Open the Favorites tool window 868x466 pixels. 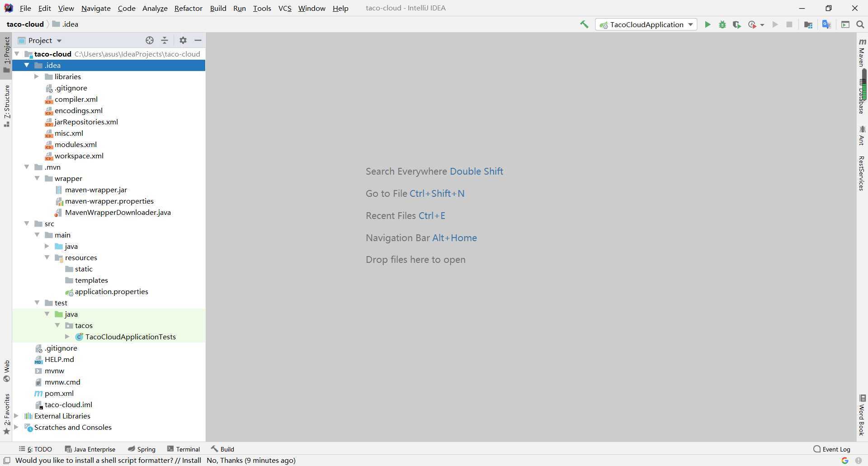(7, 414)
